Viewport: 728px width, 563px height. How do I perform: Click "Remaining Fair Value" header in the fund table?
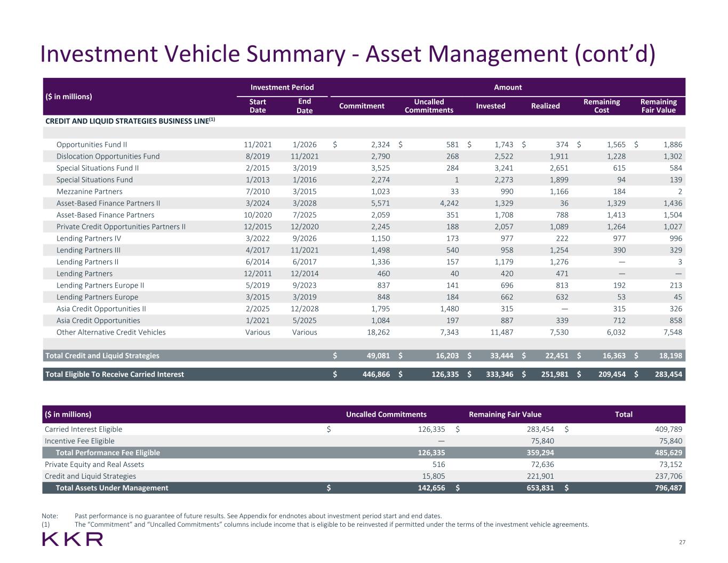pyautogui.click(x=659, y=106)
